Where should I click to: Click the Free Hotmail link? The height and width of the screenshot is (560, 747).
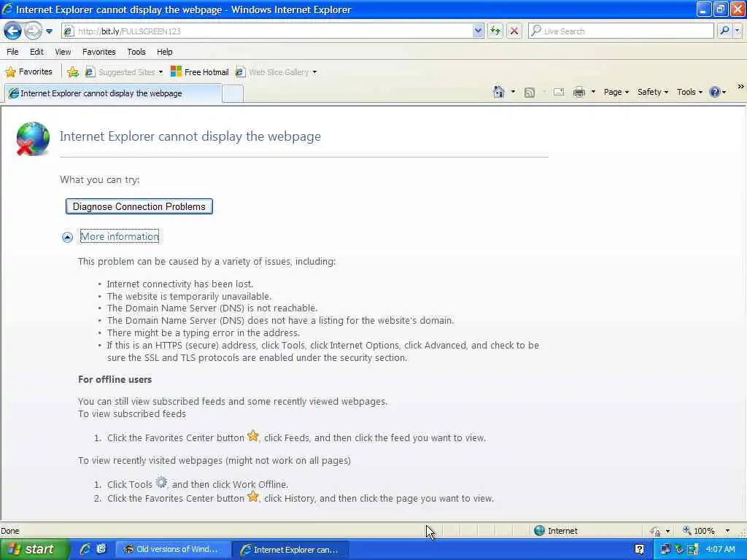(x=200, y=72)
